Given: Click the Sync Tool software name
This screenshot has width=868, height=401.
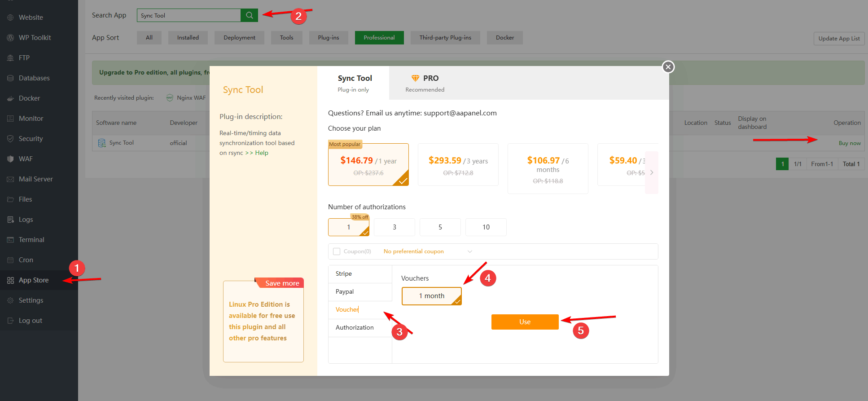Looking at the screenshot, I should (122, 143).
